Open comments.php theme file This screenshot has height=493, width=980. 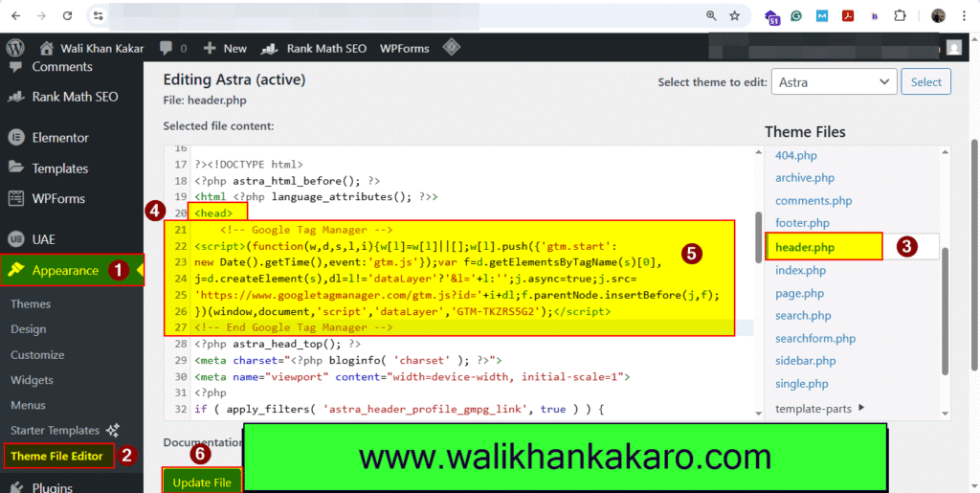(813, 201)
